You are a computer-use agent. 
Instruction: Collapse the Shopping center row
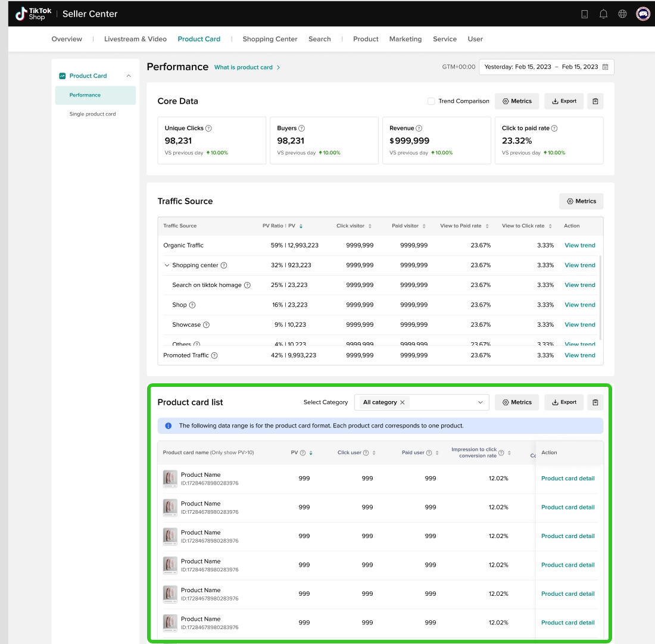(x=167, y=265)
